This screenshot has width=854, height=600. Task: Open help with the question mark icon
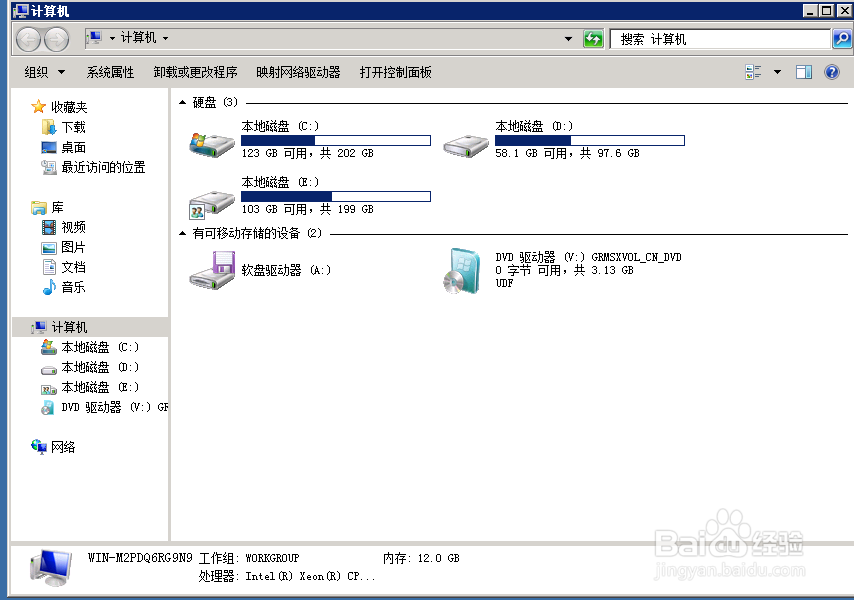[x=832, y=72]
